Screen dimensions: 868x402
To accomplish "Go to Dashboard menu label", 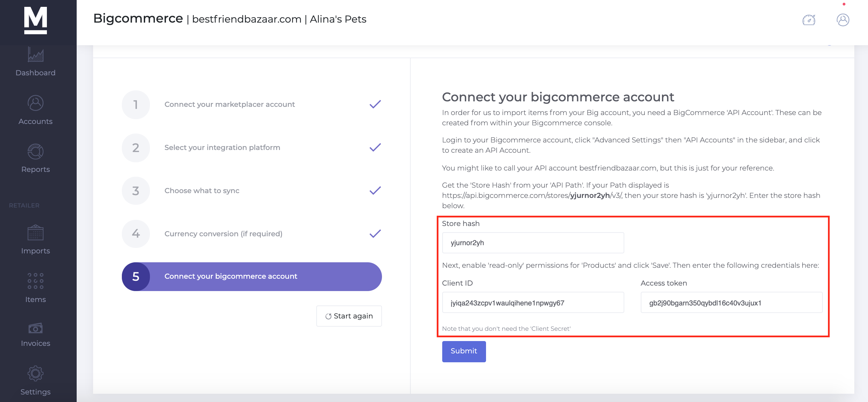I will coord(36,73).
